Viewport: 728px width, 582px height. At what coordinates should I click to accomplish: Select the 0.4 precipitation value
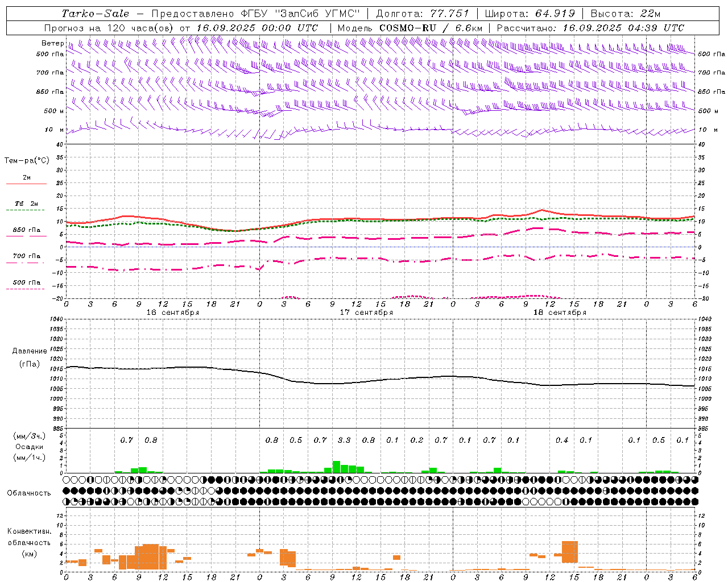(x=562, y=440)
